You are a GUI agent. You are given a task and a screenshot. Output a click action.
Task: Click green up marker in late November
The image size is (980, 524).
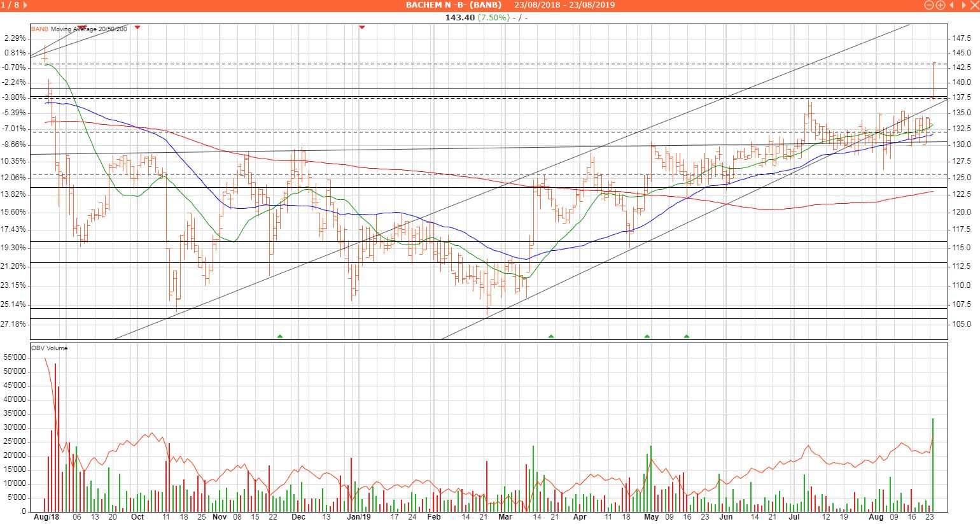[280, 336]
